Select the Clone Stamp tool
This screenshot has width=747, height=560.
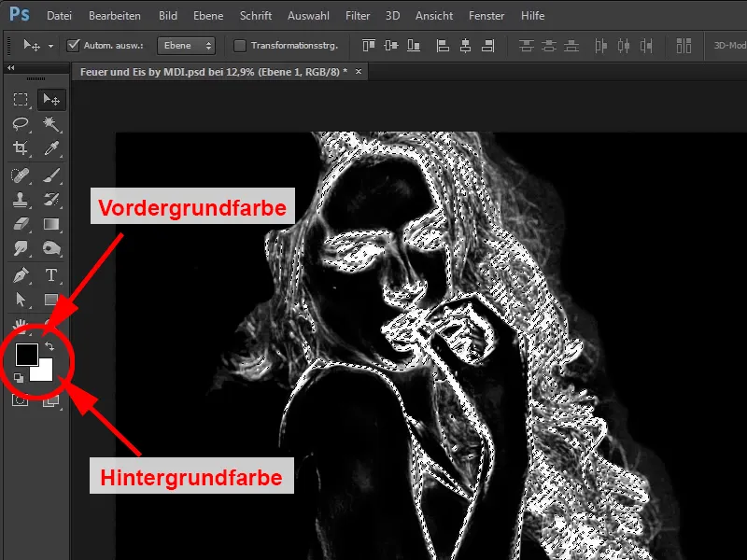coord(20,200)
